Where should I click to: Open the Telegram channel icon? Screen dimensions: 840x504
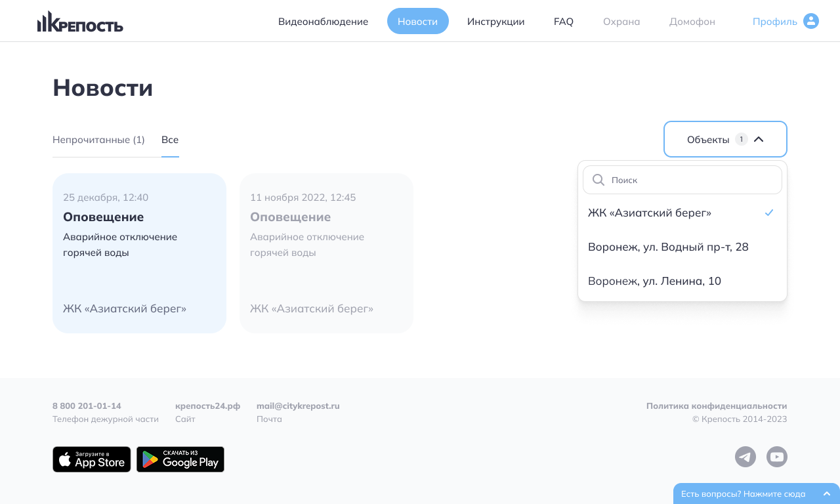point(745,457)
